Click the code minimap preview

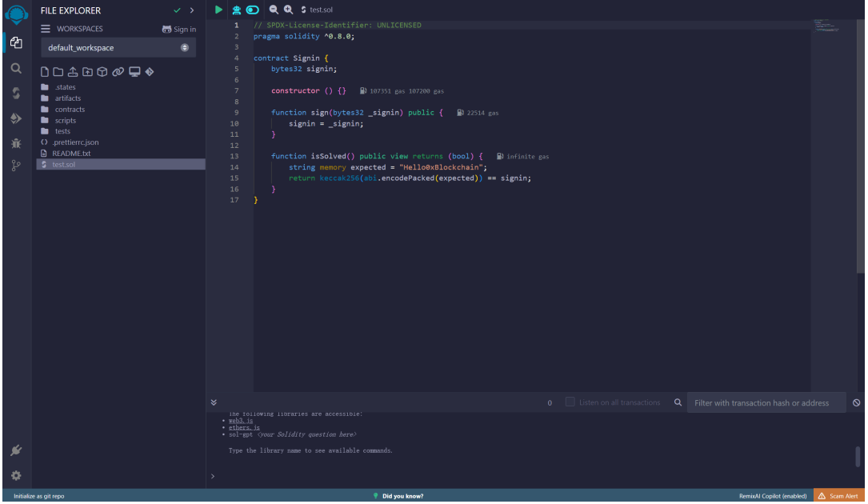click(x=826, y=26)
